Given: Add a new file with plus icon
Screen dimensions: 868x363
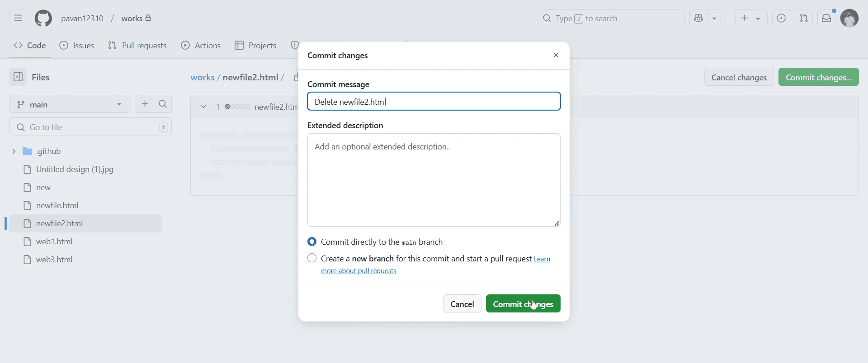Looking at the screenshot, I should tap(145, 104).
